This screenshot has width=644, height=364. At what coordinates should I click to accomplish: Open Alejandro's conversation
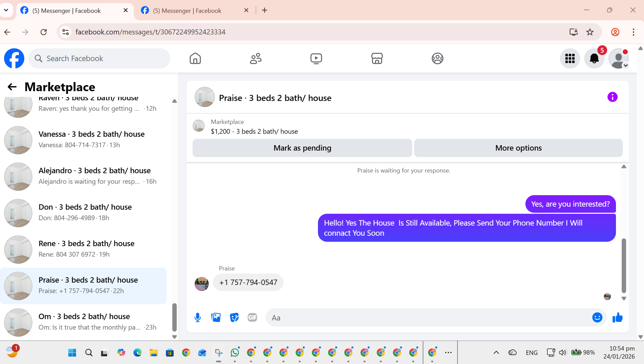pyautogui.click(x=83, y=176)
